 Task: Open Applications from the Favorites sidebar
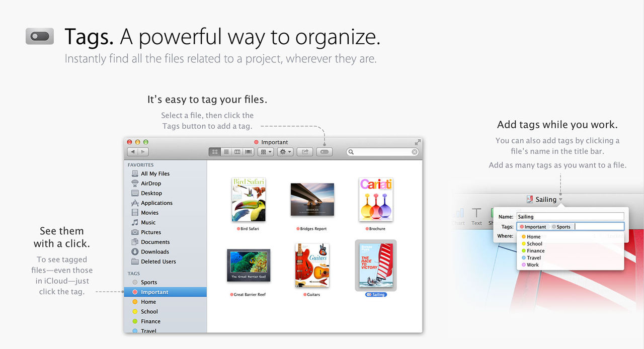pyautogui.click(x=156, y=203)
